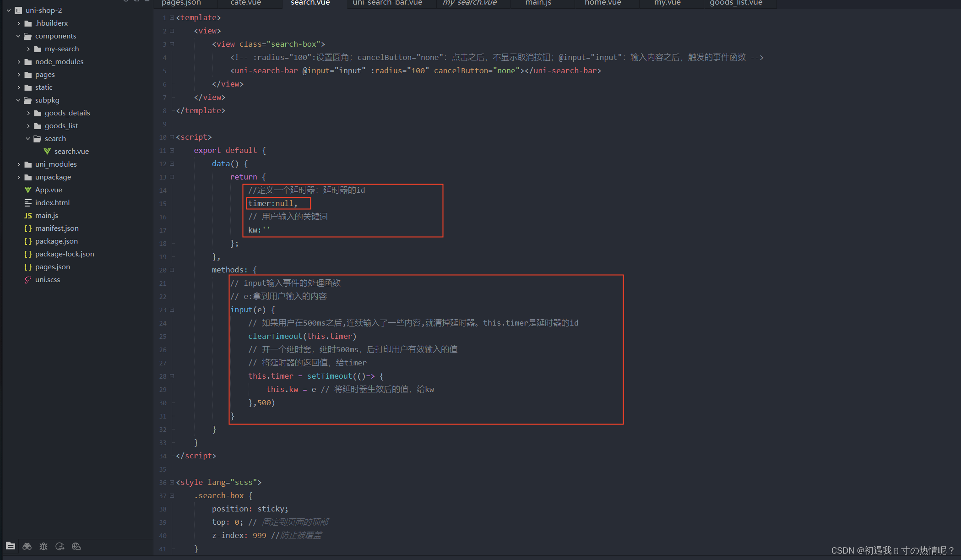The image size is (961, 560).
Task: Click the my-search folder name
Action: (62, 49)
